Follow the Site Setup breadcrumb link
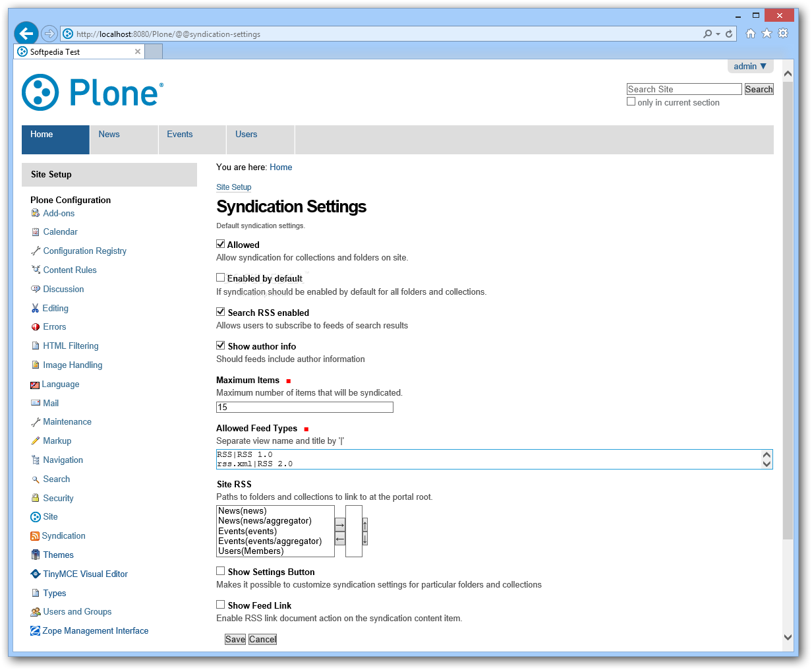The height and width of the screenshot is (670, 812). [x=233, y=187]
